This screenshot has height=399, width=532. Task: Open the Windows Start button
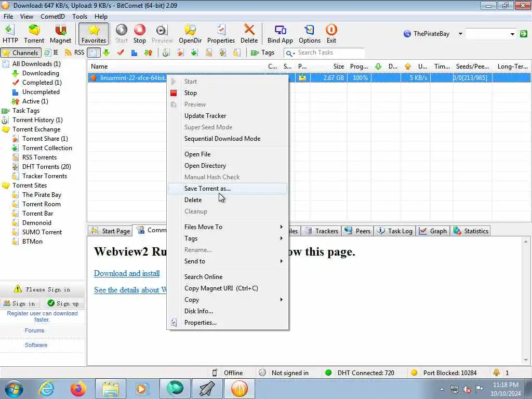click(x=14, y=389)
